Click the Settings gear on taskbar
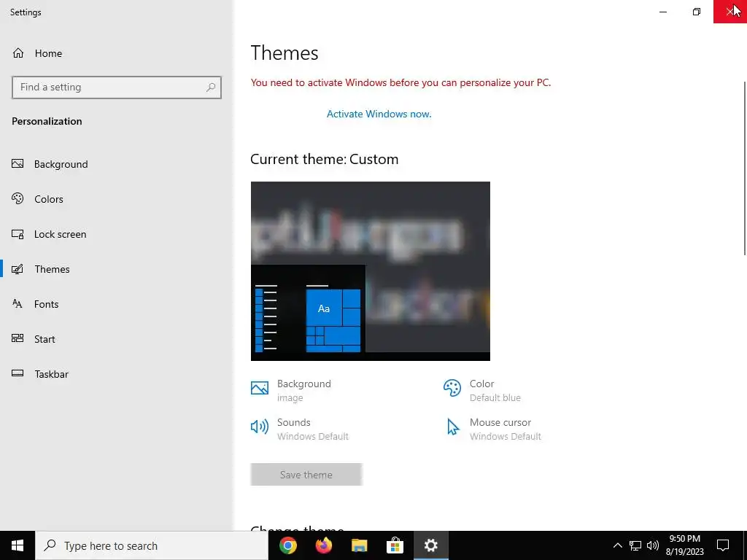 [x=430, y=545]
